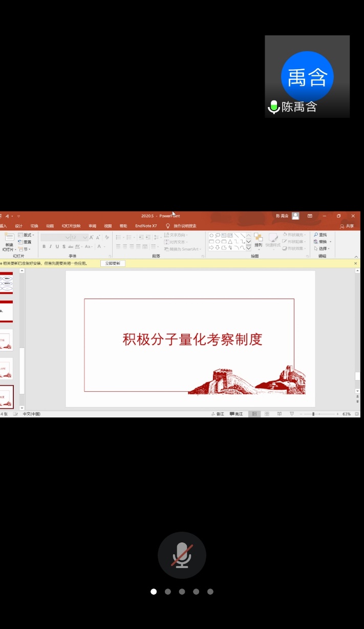Dismiss the yellow update notification bar
The image size is (364, 629).
point(356,263)
